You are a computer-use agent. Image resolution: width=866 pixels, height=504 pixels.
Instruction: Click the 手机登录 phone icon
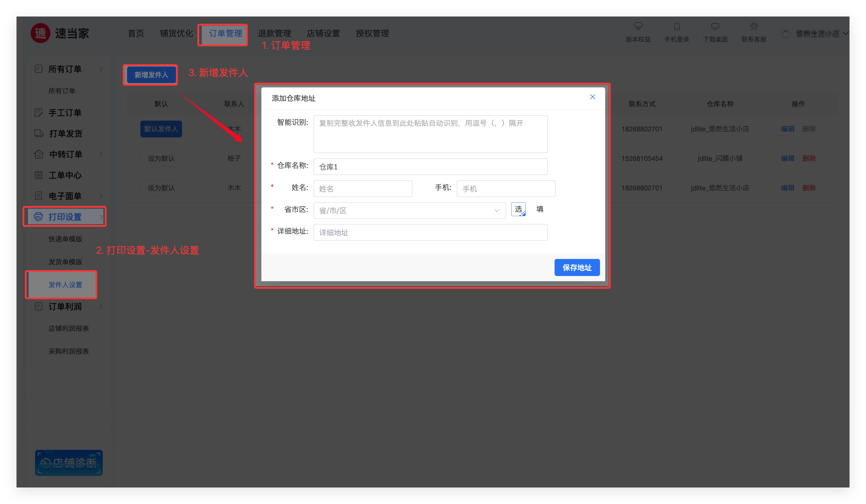677,26
